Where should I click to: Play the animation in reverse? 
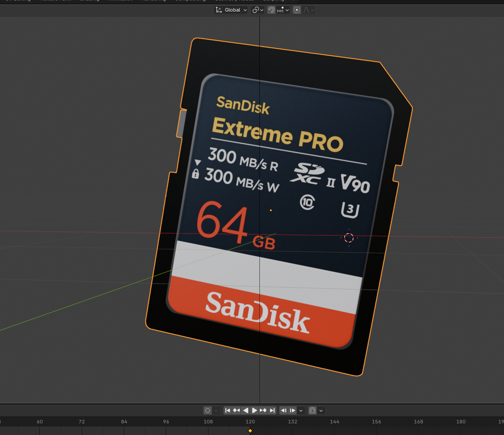[246, 410]
